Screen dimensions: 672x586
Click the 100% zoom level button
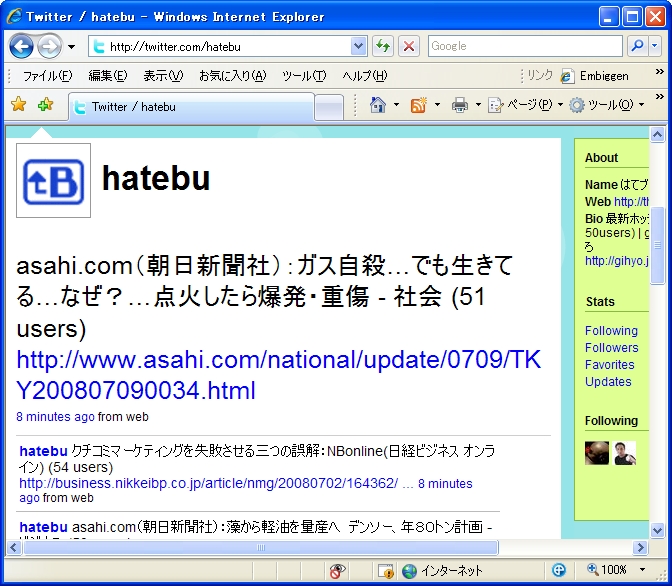607,570
